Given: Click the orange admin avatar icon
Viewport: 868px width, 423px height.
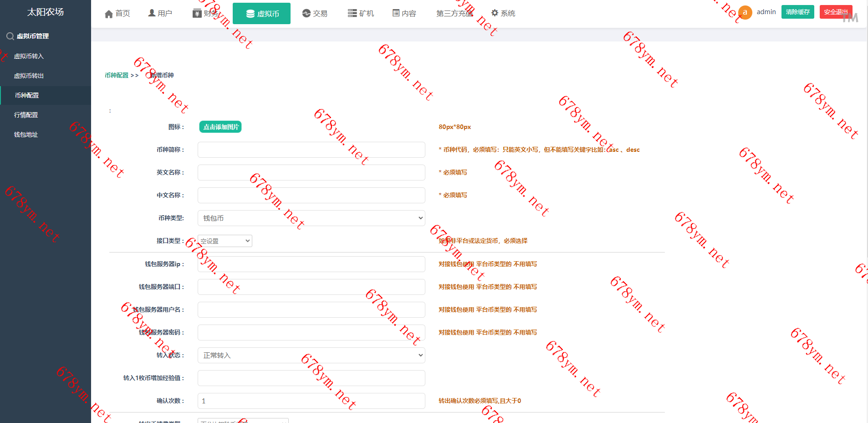Looking at the screenshot, I should coord(745,12).
